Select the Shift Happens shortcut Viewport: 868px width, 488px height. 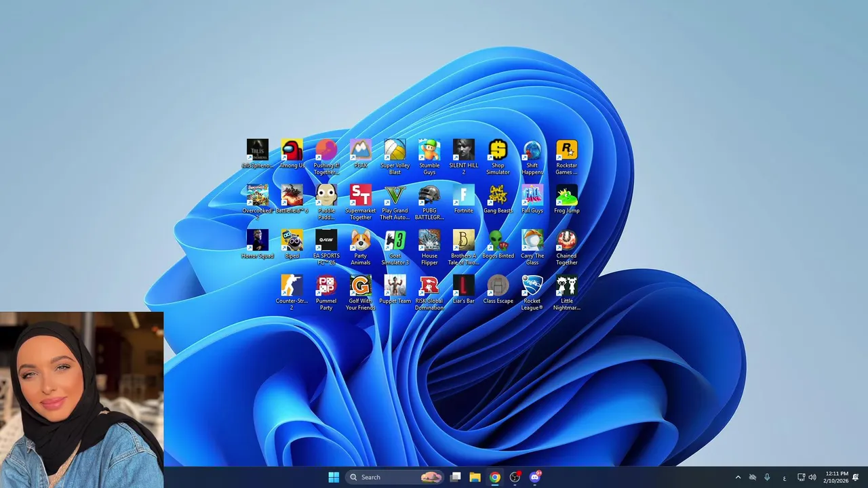(x=532, y=157)
